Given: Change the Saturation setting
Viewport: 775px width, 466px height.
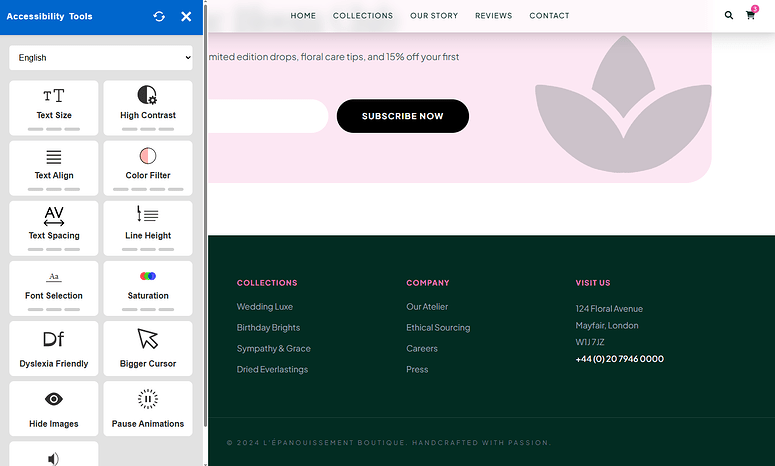Looking at the screenshot, I should click(x=148, y=287).
